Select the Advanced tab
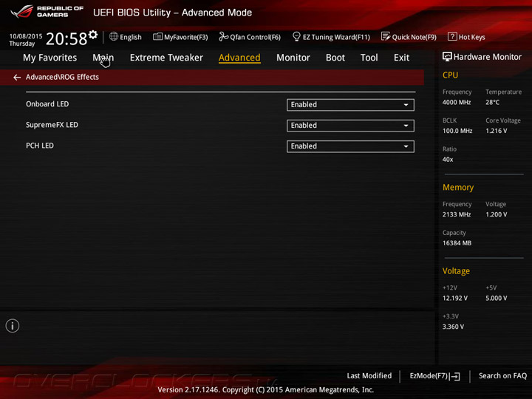The height and width of the screenshot is (399, 532). click(x=239, y=58)
